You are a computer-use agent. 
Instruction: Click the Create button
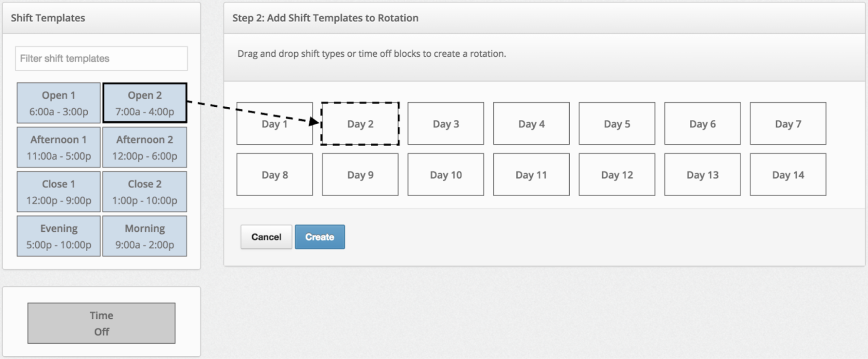320,236
